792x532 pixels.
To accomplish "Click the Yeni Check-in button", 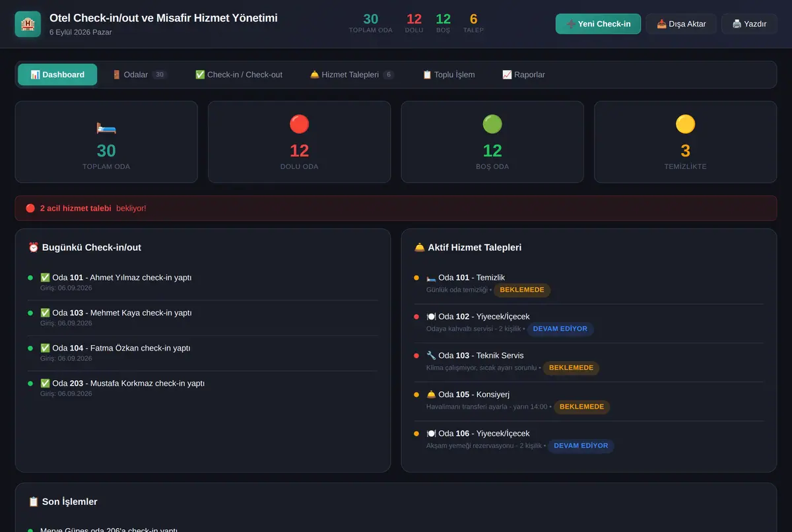I will [598, 24].
